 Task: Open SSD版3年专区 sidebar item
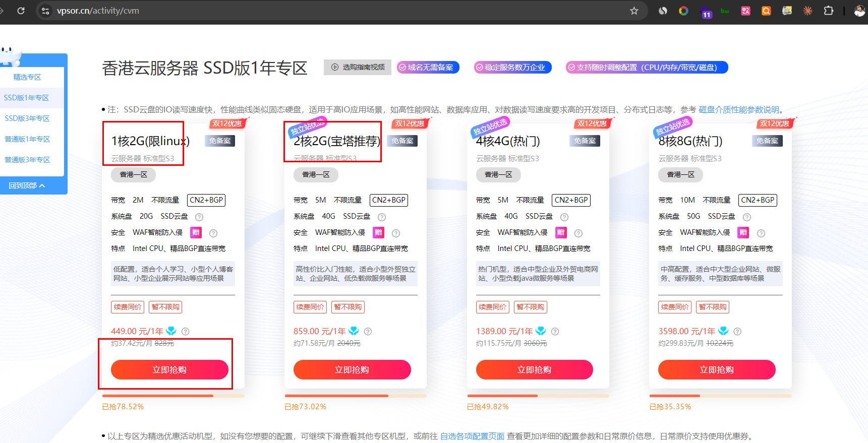tap(27, 118)
